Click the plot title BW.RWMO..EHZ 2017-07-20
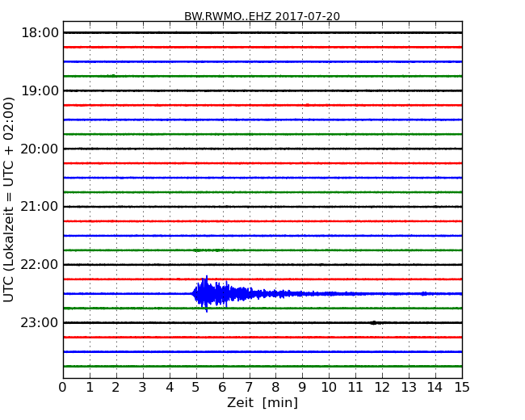The width and height of the screenshot is (525, 420). tap(262, 16)
